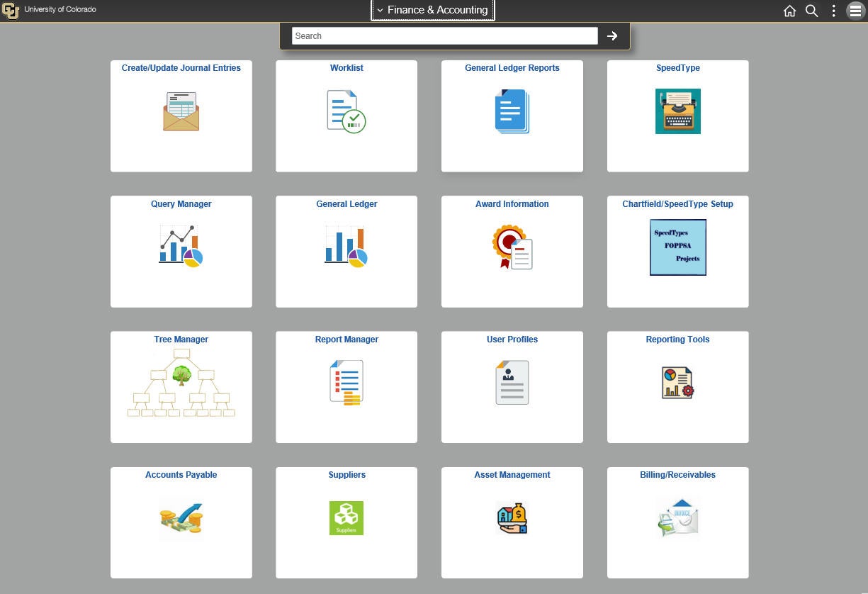Click the General Ledger bar chart icon
Screen dimensions: 868x594
click(x=346, y=246)
